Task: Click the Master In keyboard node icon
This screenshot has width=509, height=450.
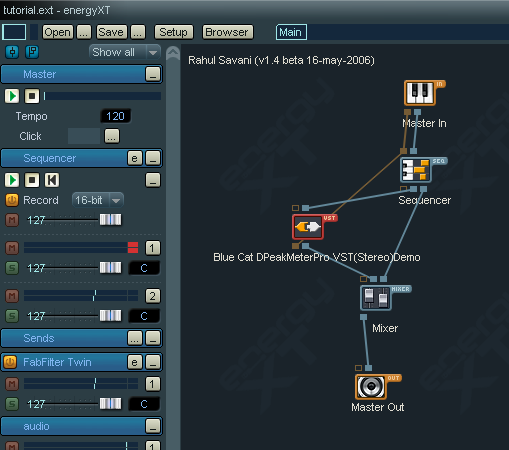Action: pos(420,93)
